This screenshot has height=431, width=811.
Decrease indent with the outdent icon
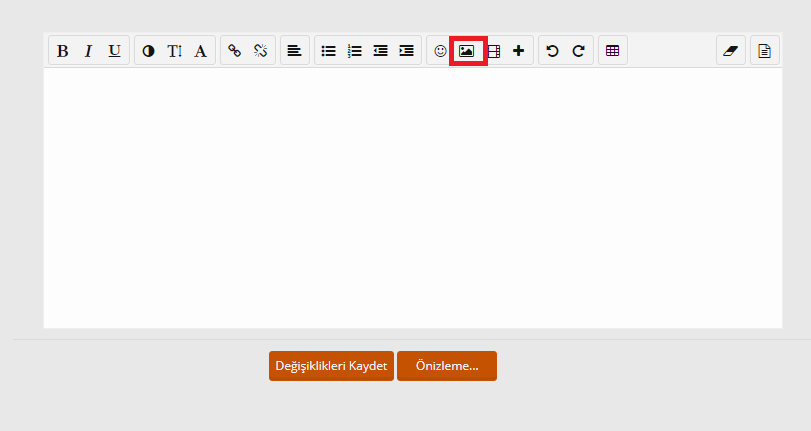(x=380, y=51)
